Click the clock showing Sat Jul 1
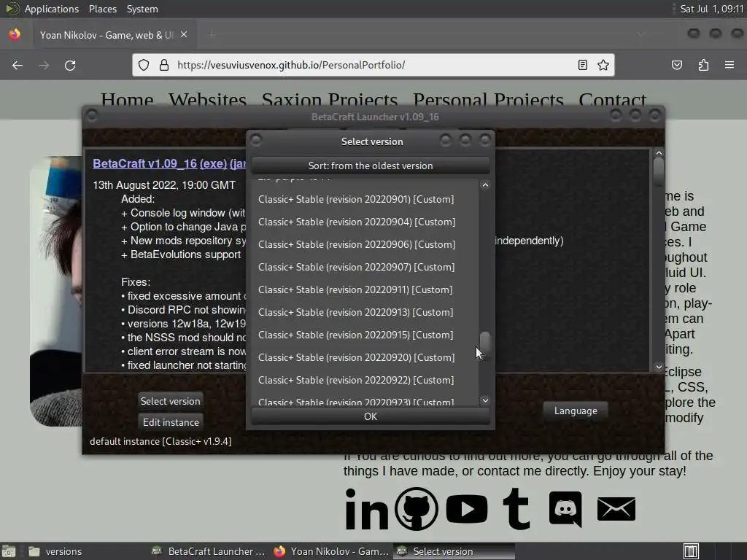The width and height of the screenshot is (747, 560). [x=712, y=9]
